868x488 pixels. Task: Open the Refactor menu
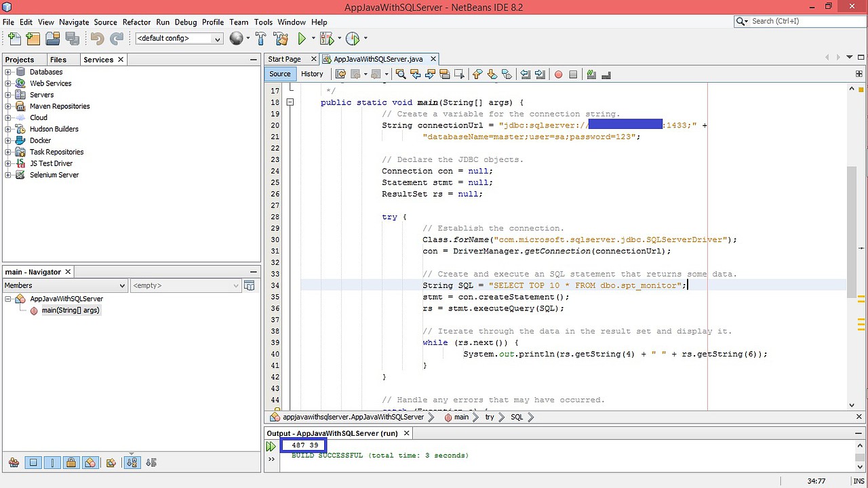coord(136,22)
